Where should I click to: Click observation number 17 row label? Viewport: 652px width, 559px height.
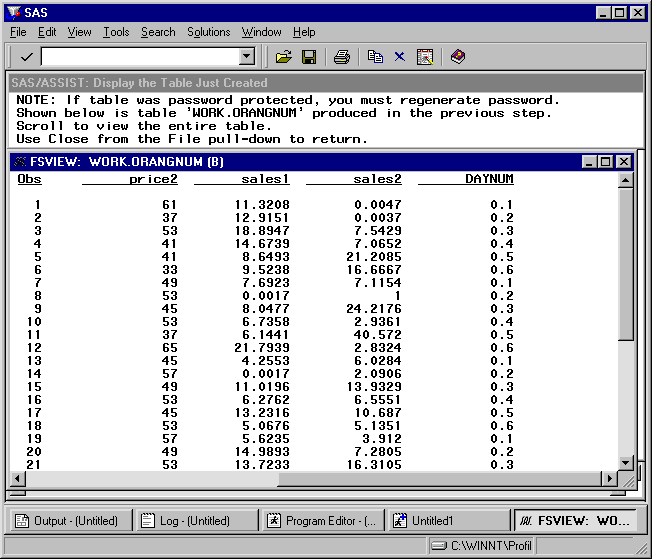(x=34, y=413)
